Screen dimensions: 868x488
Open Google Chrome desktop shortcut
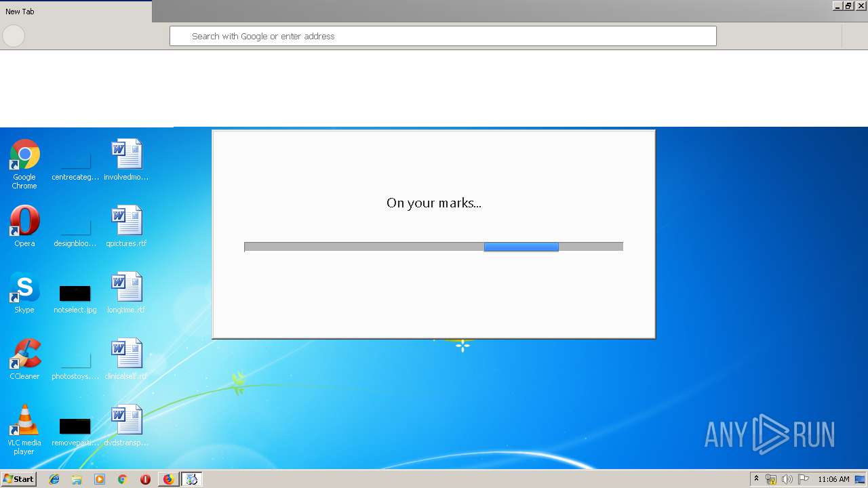(x=24, y=164)
